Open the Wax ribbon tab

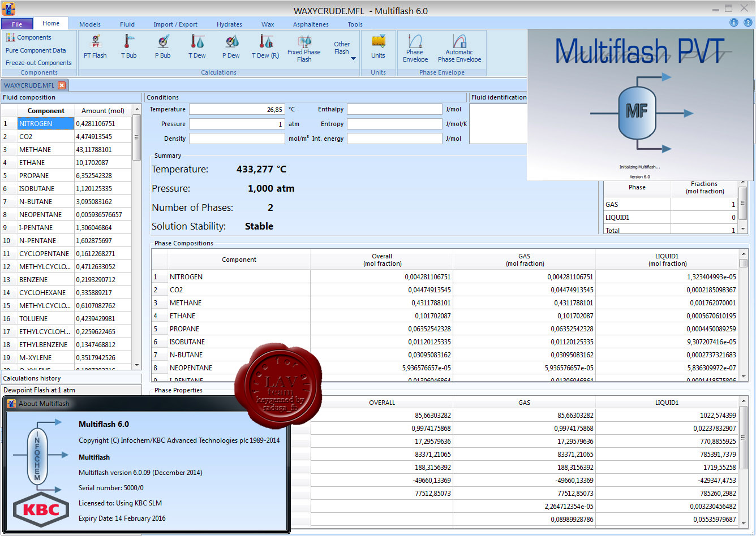(x=268, y=24)
